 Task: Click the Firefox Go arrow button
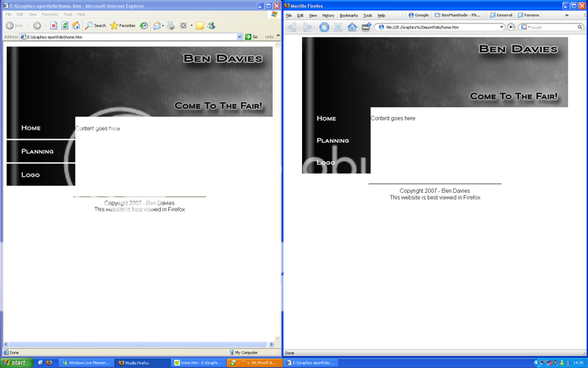511,27
